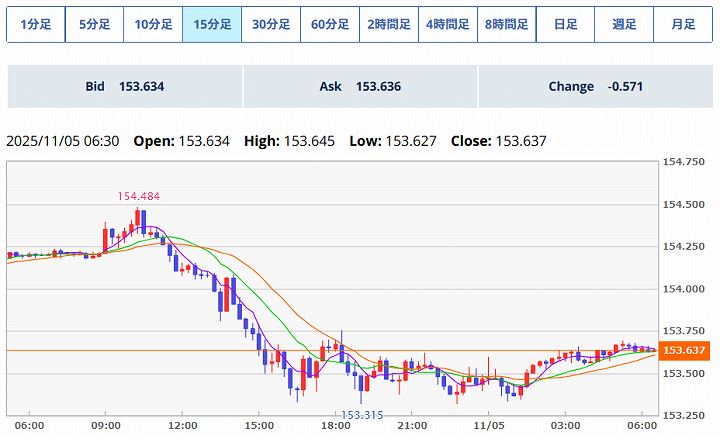720x439 pixels.
Task: Switch to 2時間足 timeframe
Action: [389, 25]
